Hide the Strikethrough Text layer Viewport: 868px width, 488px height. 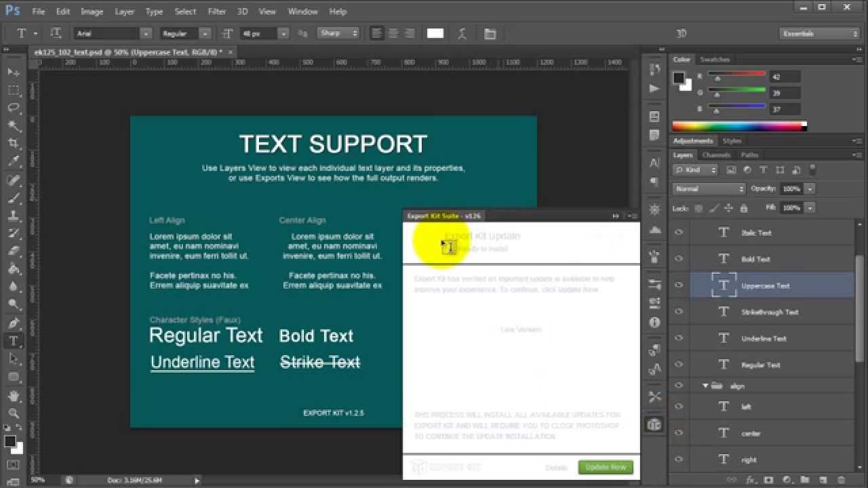(x=679, y=312)
